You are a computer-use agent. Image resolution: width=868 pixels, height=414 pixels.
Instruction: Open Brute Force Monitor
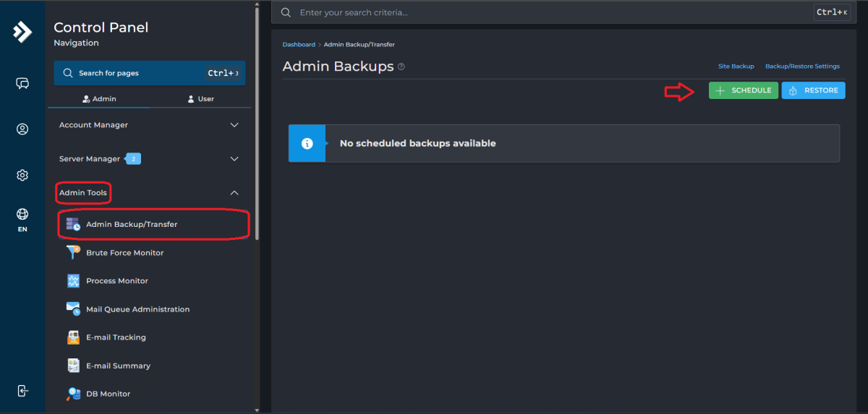(124, 253)
